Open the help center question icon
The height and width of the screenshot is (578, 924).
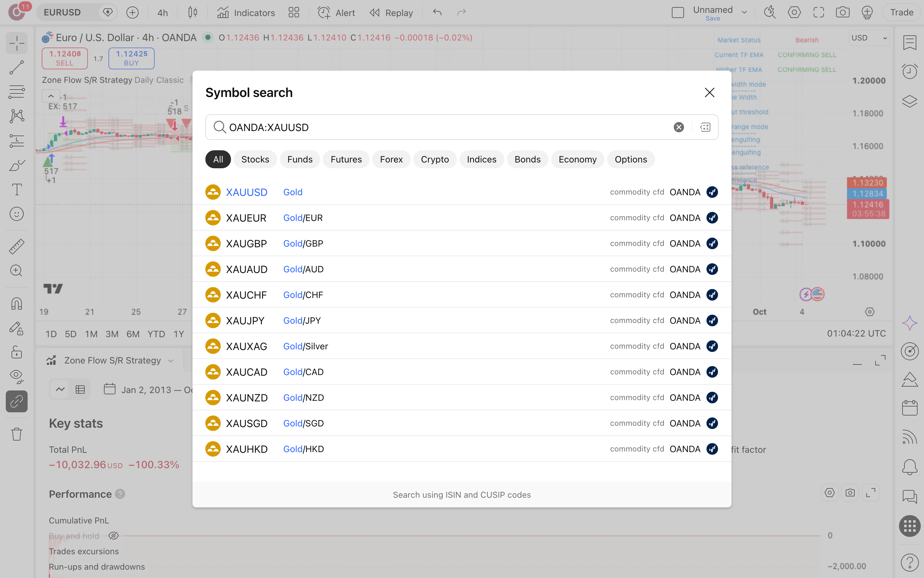[910, 562]
